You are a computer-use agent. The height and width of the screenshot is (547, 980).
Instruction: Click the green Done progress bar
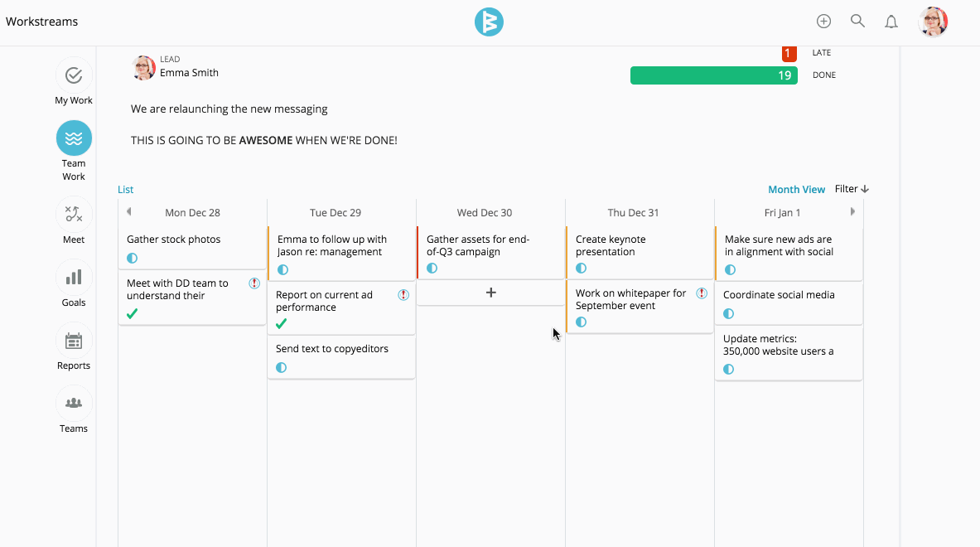tap(714, 75)
